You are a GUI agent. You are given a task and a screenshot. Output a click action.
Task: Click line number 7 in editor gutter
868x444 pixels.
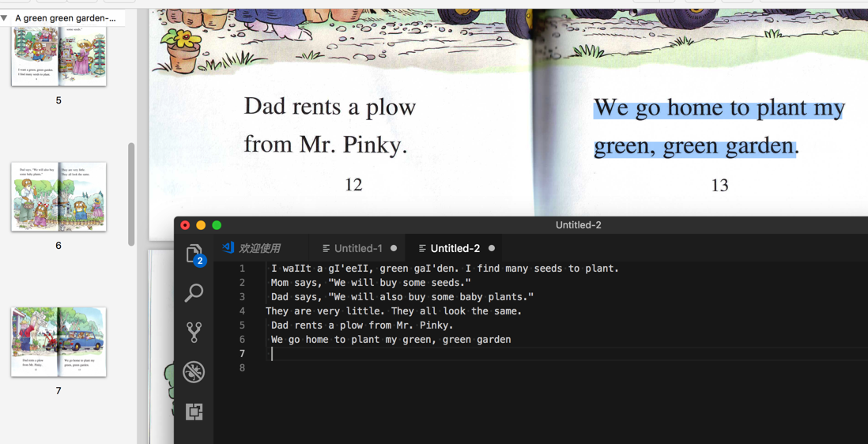click(242, 354)
